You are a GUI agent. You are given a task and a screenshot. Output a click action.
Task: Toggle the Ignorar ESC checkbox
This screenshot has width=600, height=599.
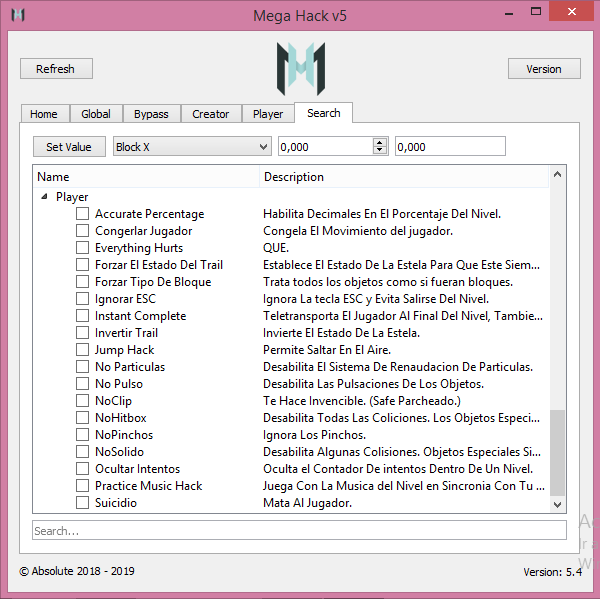click(82, 299)
